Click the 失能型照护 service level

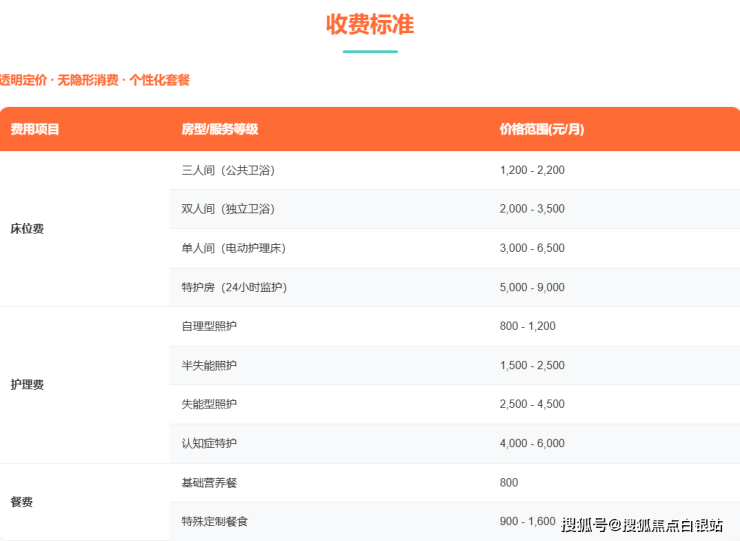[209, 404]
